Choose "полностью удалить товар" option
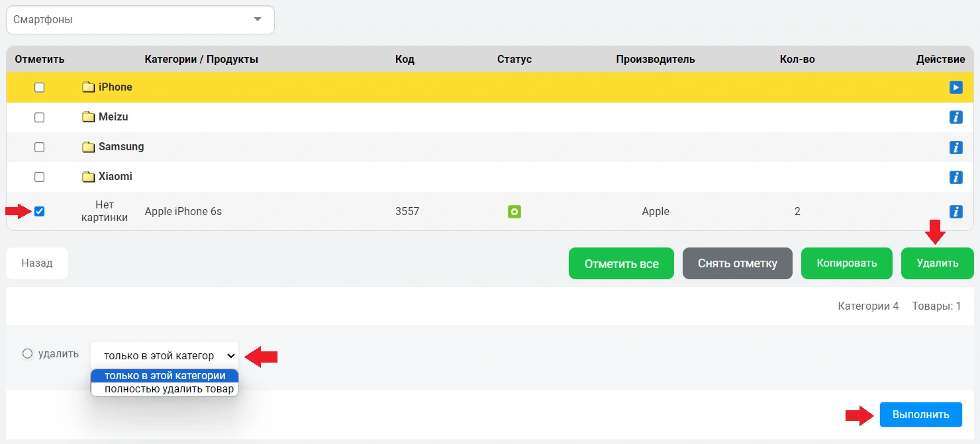Viewport: 980px width, 444px height. click(169, 389)
